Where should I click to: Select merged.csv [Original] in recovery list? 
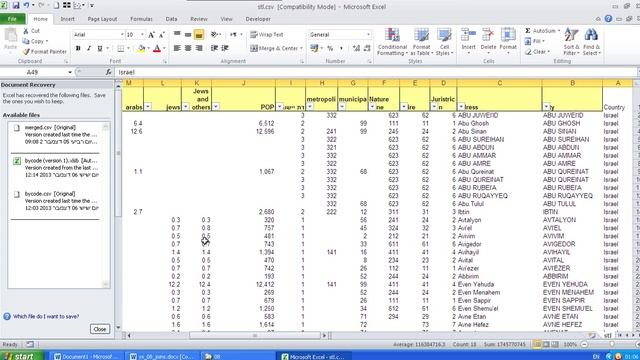pos(57,135)
